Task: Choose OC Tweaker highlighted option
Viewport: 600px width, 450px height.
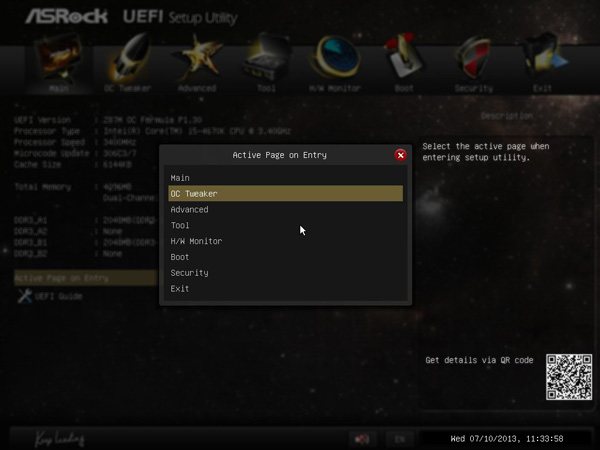Action: click(285, 194)
